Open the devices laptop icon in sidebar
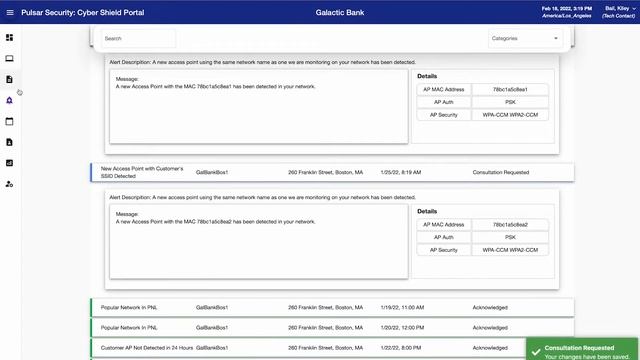The height and width of the screenshot is (360, 640). 9,58
